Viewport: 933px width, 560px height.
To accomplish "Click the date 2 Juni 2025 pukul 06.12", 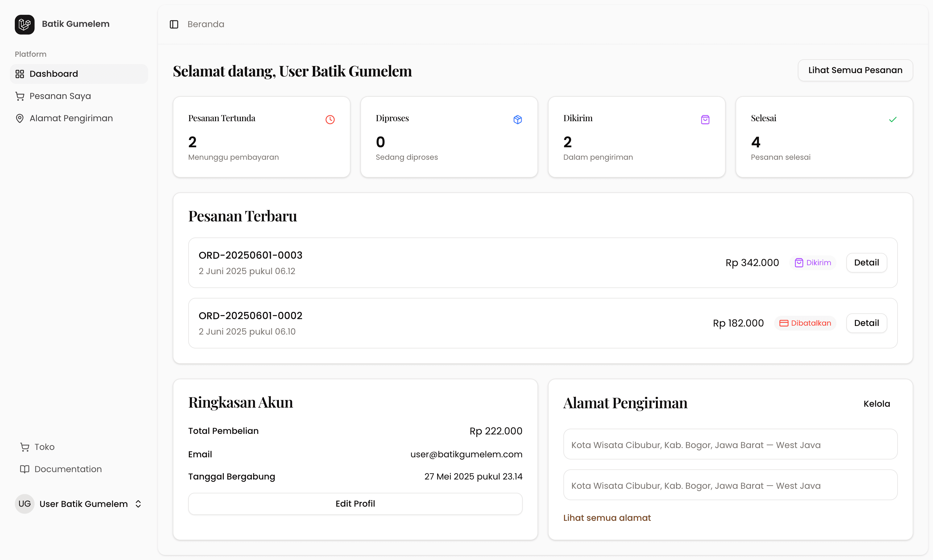I will pos(247,271).
